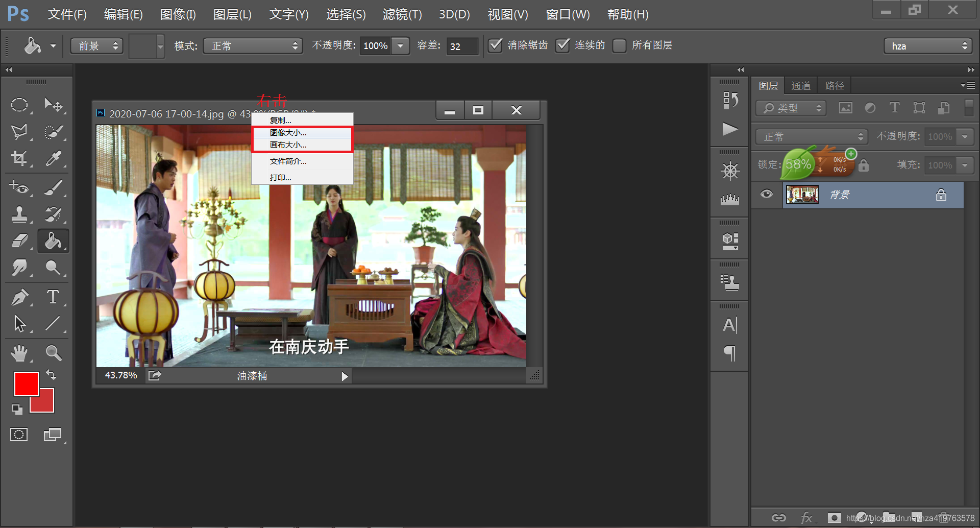Switch to the 通道 tab
The height and width of the screenshot is (528, 980).
pos(800,85)
